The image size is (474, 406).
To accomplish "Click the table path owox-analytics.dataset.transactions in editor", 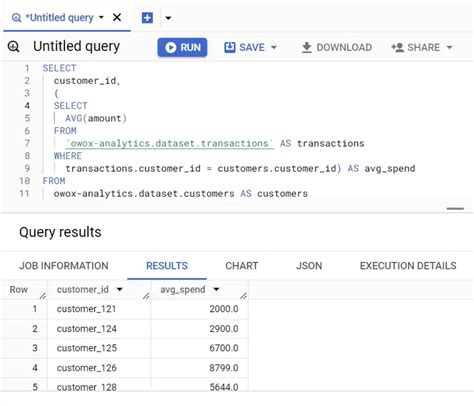I will [x=169, y=143].
